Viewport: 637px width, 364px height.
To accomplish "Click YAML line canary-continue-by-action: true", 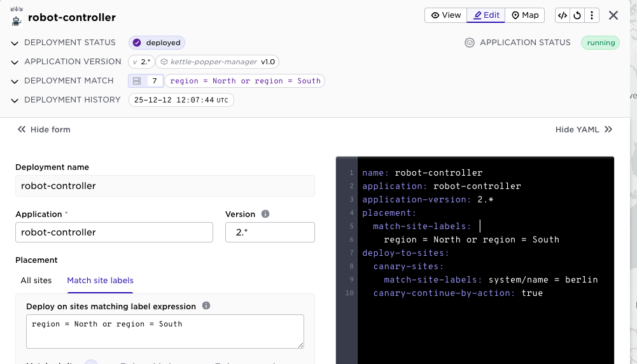I will pos(458,293).
